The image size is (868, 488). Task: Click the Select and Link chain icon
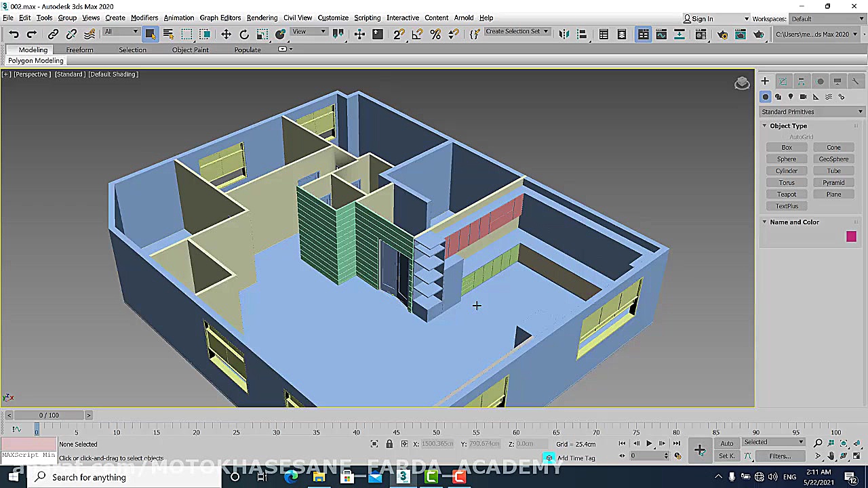coord(53,35)
